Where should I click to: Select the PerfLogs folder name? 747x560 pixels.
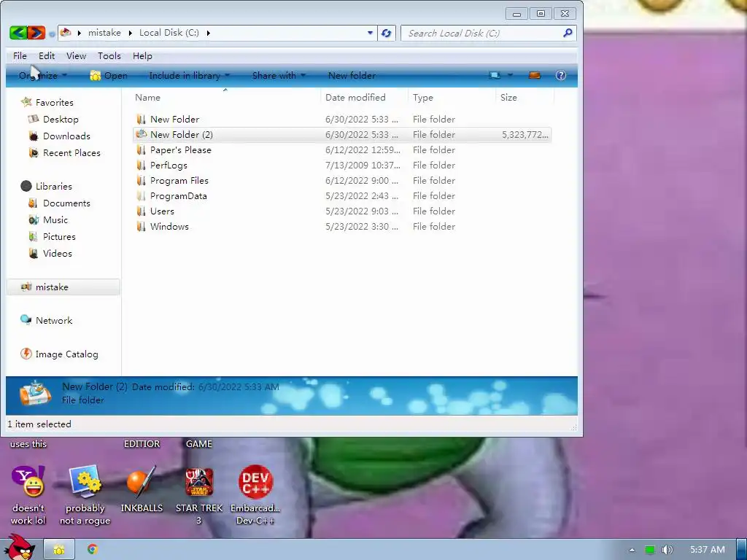tap(169, 166)
